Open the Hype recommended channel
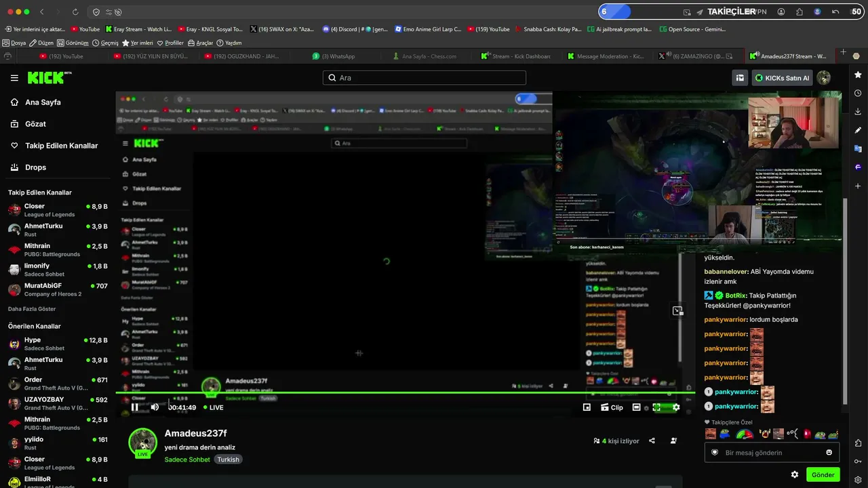 coord(58,344)
